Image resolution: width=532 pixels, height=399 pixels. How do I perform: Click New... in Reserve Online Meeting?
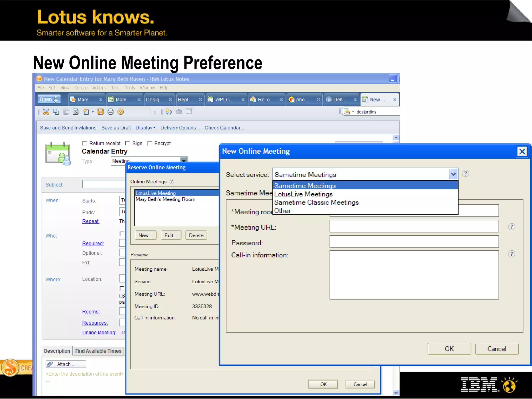(146, 235)
